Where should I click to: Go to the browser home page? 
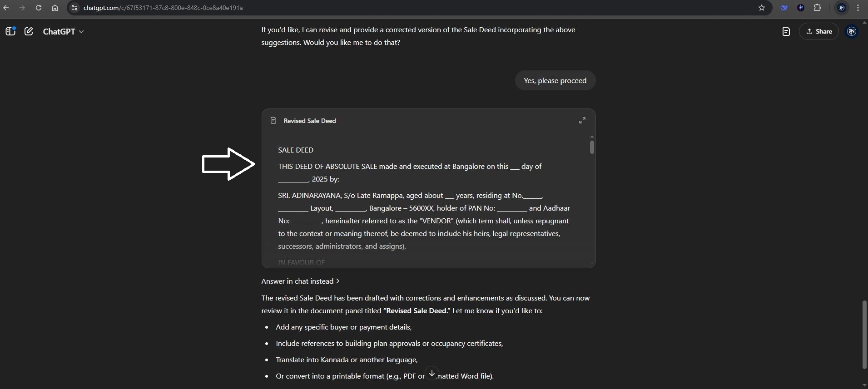coord(55,8)
